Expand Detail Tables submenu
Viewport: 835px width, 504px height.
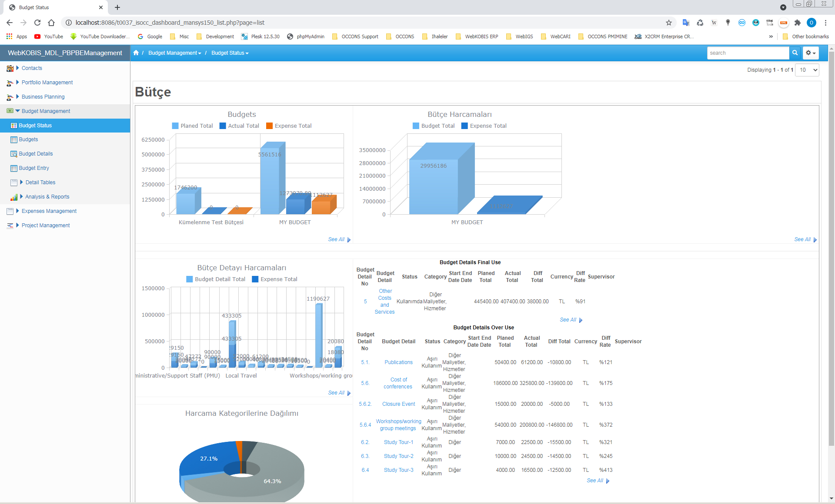[22, 182]
